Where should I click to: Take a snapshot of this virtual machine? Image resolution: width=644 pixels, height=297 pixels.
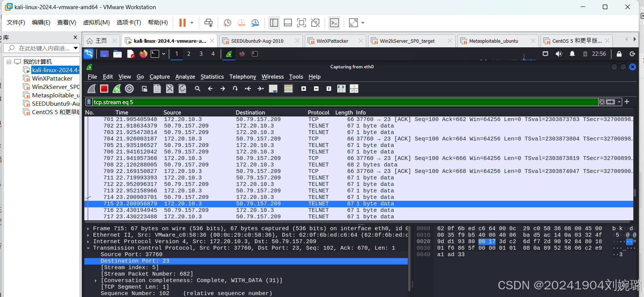click(227, 23)
